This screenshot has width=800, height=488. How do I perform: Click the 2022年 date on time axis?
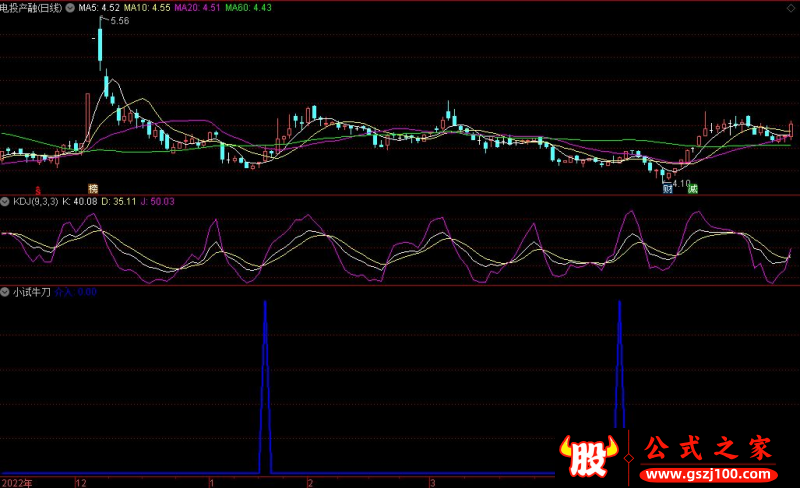[x=16, y=482]
